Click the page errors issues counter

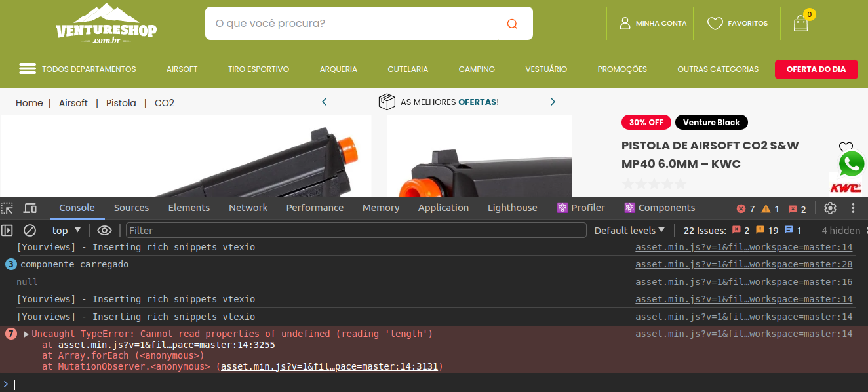[741, 230]
